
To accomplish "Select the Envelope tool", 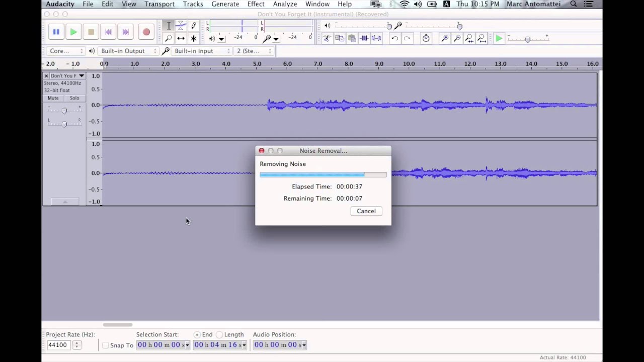I will point(181,26).
